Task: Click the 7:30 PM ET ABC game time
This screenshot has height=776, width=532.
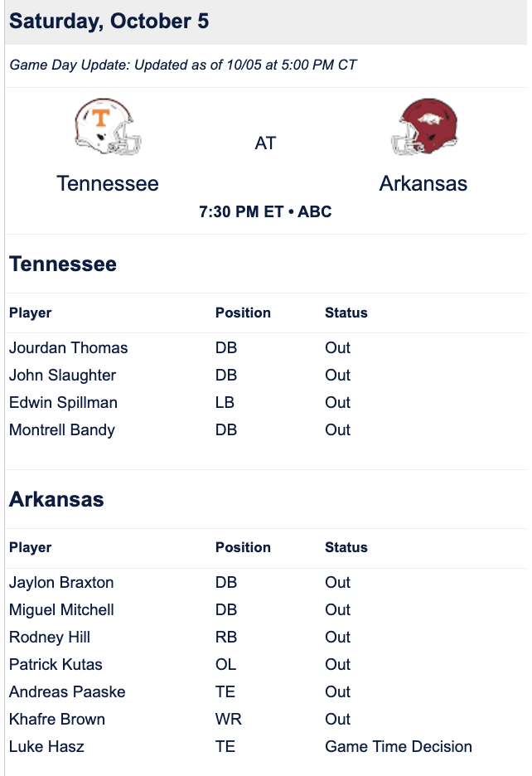Action: coord(265,211)
